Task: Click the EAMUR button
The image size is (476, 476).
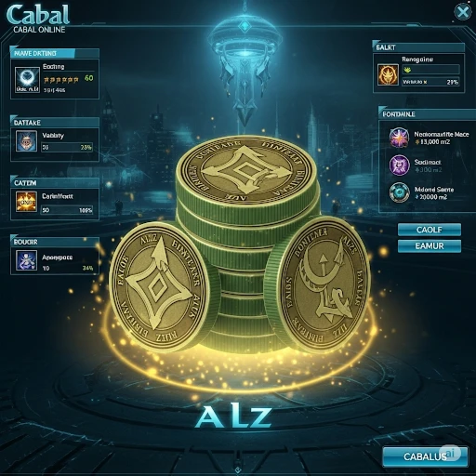Action: point(430,246)
